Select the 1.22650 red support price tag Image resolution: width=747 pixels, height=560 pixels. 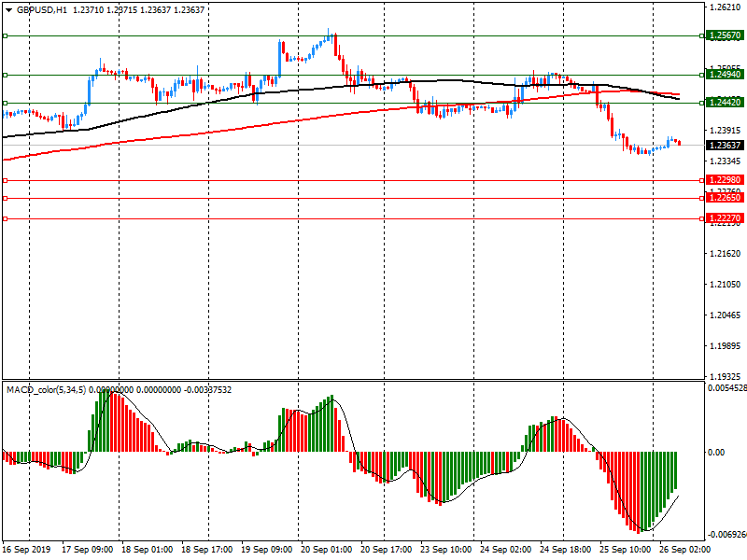click(x=726, y=198)
